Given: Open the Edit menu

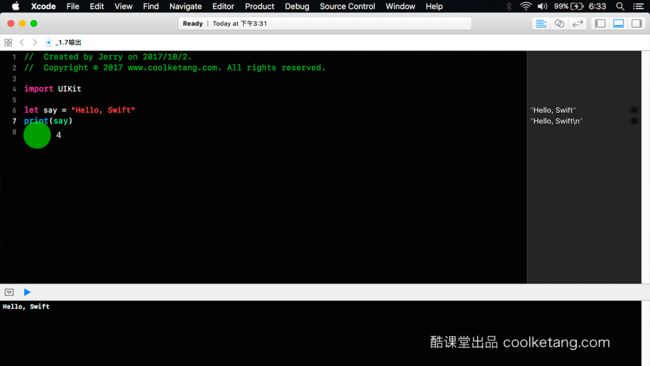Looking at the screenshot, I should pos(97,6).
